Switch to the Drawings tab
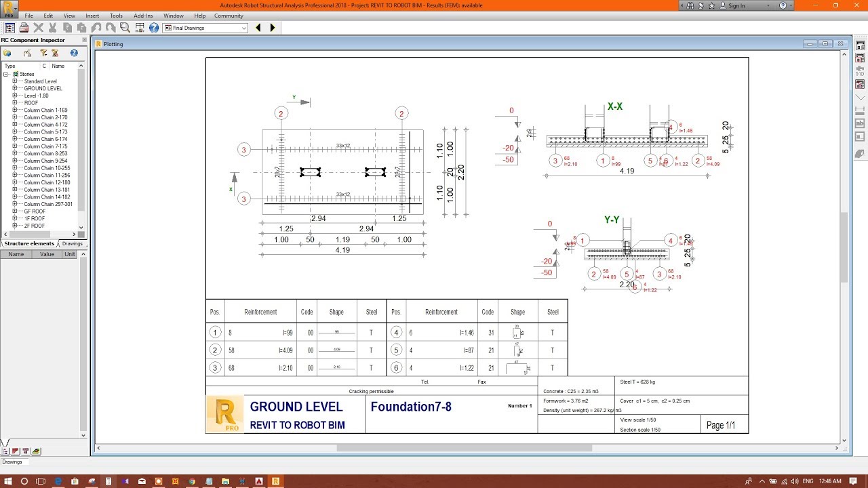The height and width of the screenshot is (488, 868). [x=72, y=243]
